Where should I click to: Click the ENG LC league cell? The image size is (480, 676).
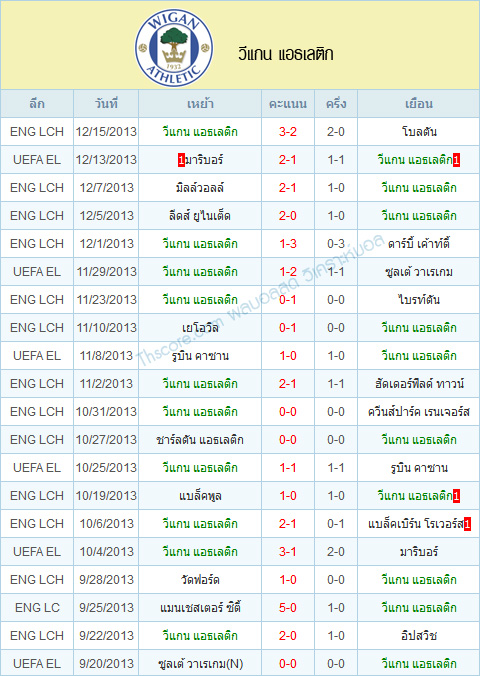pyautogui.click(x=37, y=608)
